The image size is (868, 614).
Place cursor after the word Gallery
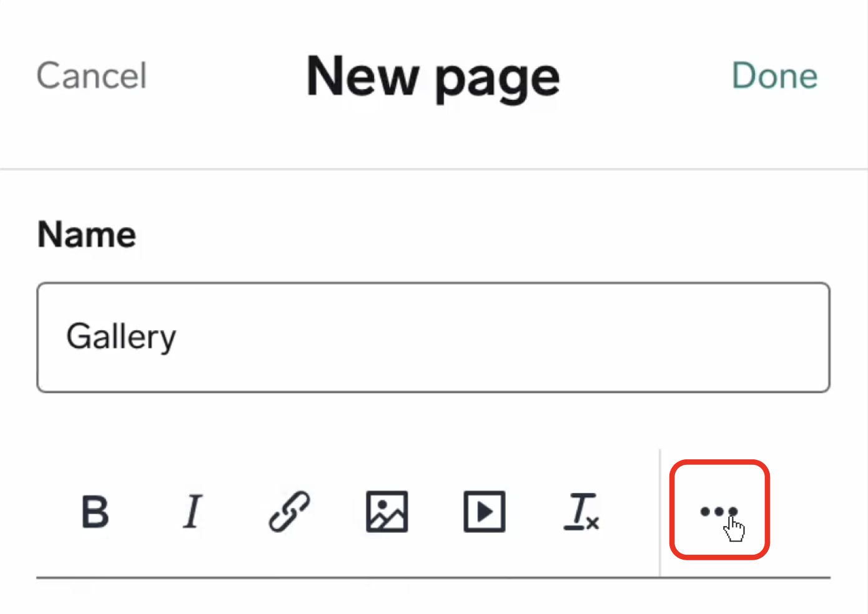tap(179, 338)
